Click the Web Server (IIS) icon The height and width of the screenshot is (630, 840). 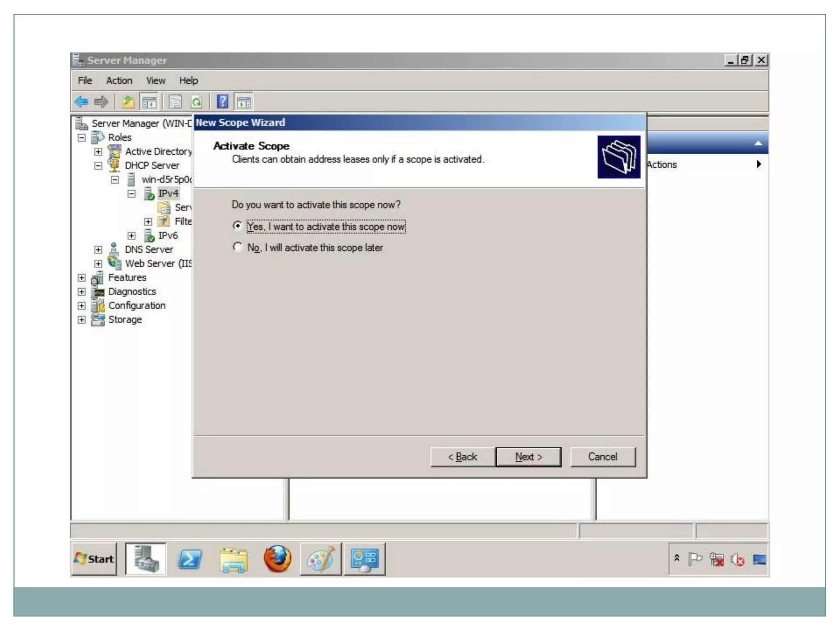(114, 263)
